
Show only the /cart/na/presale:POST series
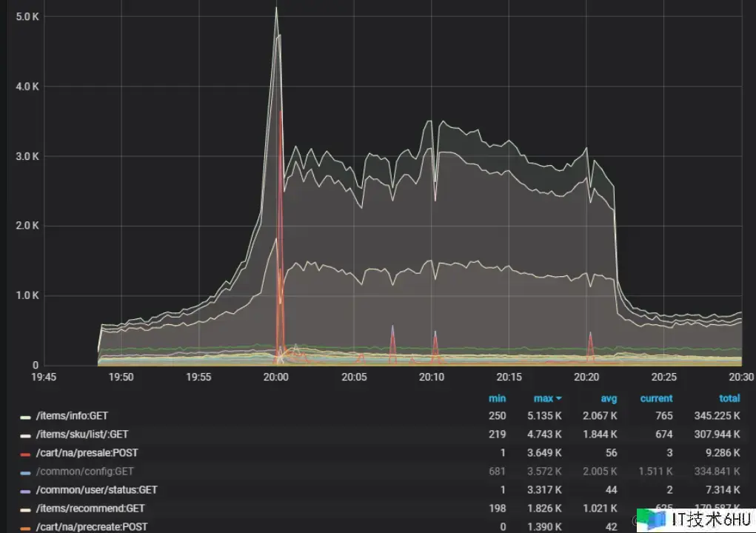(x=87, y=453)
